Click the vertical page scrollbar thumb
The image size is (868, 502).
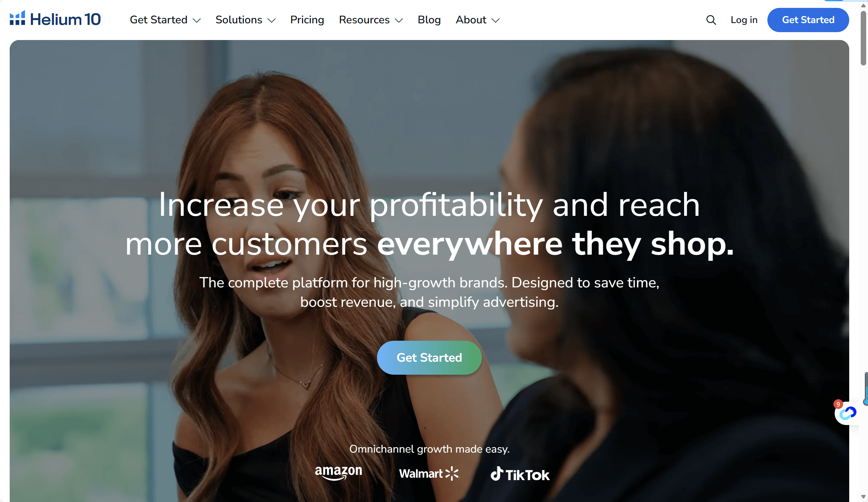pyautogui.click(x=863, y=38)
